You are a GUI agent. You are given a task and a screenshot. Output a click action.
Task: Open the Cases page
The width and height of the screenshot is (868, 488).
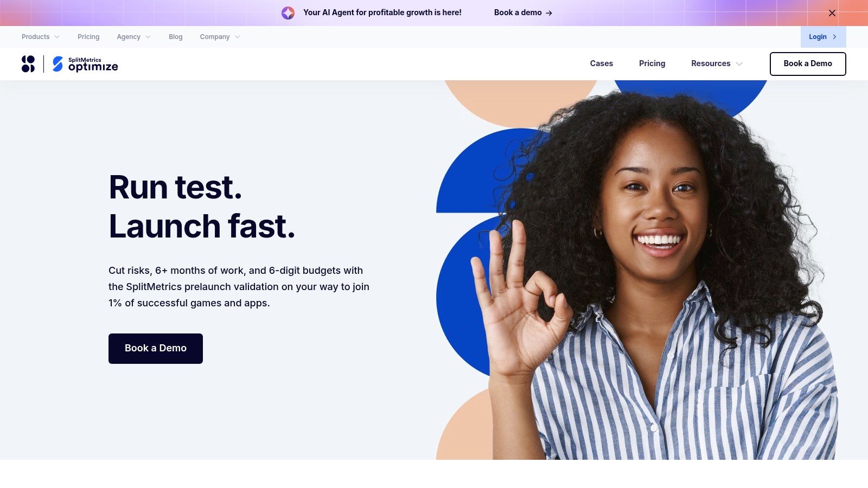click(x=602, y=63)
